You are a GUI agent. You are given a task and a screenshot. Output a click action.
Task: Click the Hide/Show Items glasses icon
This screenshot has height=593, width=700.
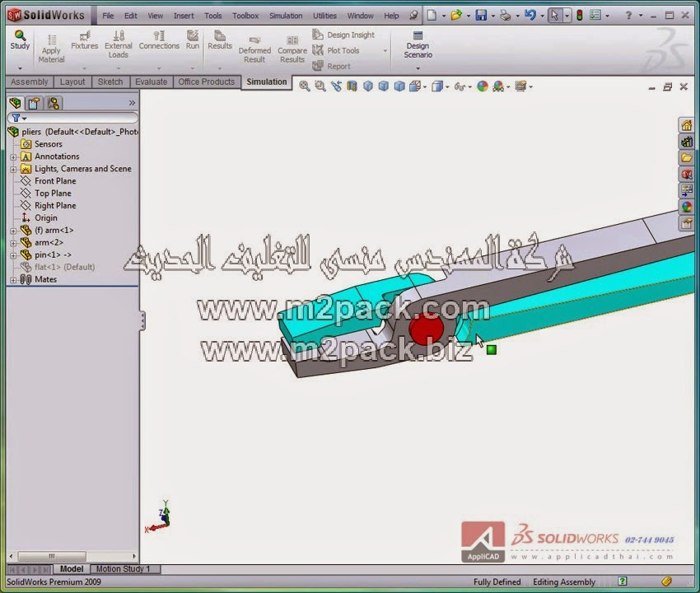coord(460,86)
